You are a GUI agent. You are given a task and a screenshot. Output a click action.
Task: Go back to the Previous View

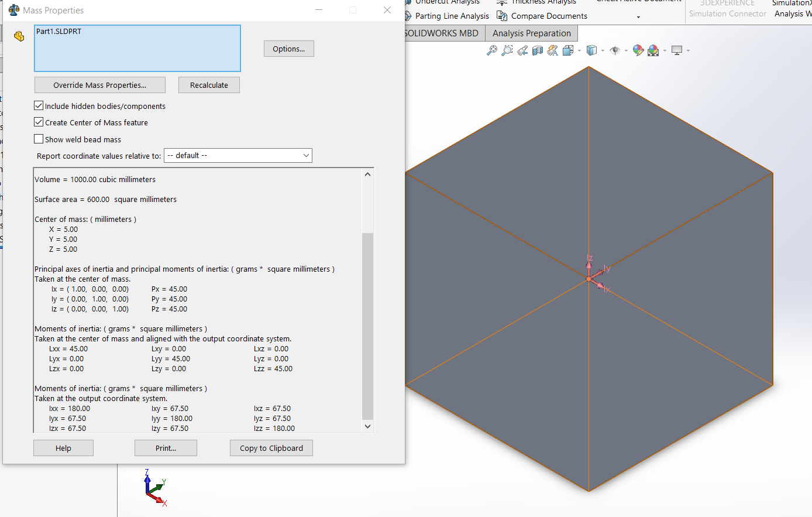[x=522, y=50]
